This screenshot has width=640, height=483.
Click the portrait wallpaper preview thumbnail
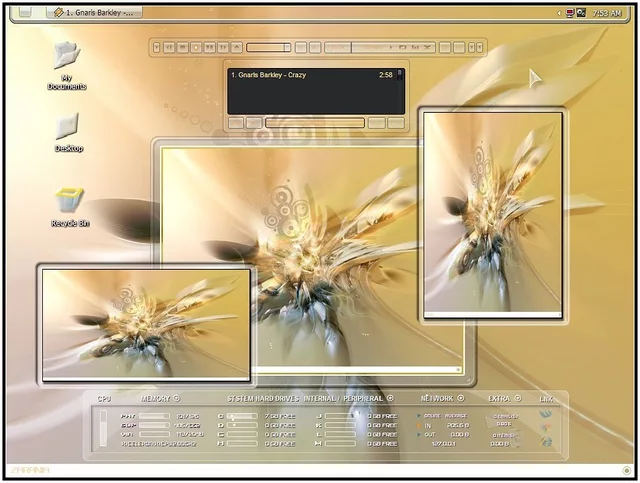tap(491, 214)
